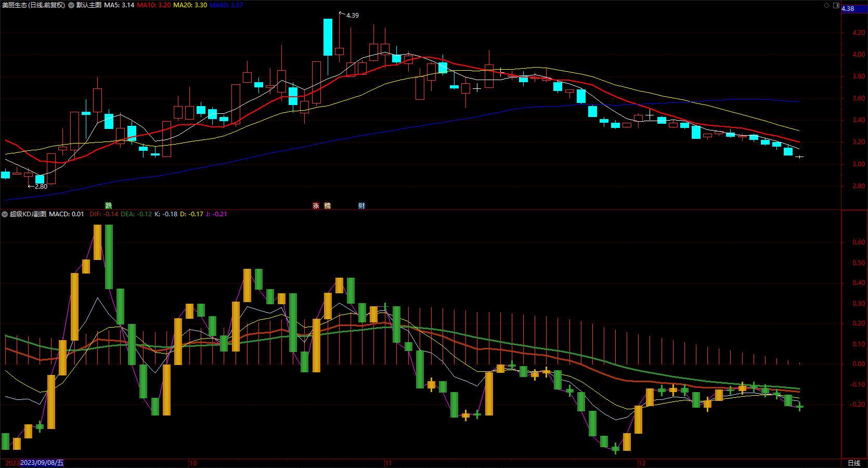Click the blue 财 event marker
The image size is (868, 468).
coord(361,206)
